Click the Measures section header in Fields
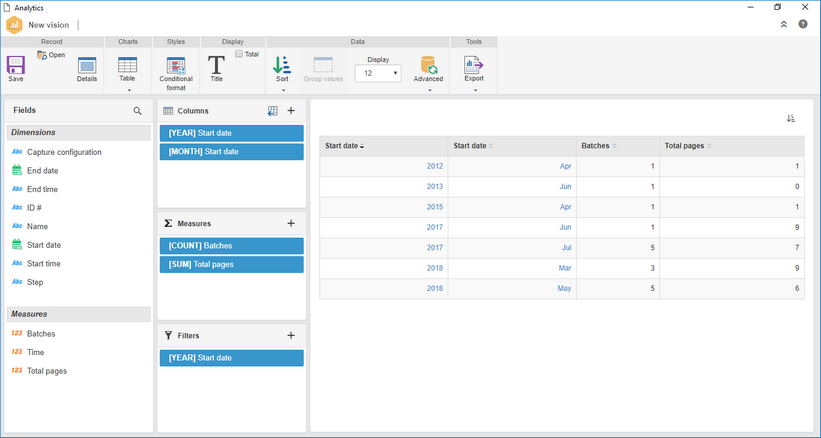 tap(79, 314)
